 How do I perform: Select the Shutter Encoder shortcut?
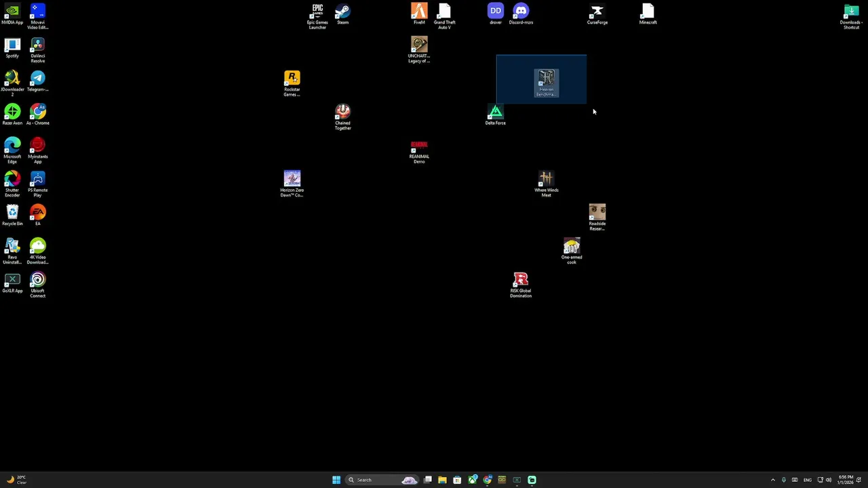click(12, 184)
